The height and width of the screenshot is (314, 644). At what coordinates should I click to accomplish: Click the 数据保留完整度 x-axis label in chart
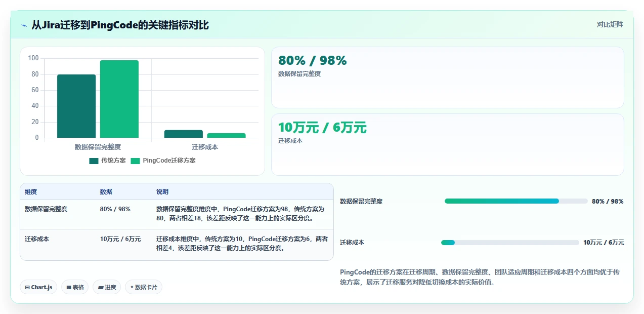[x=98, y=147]
